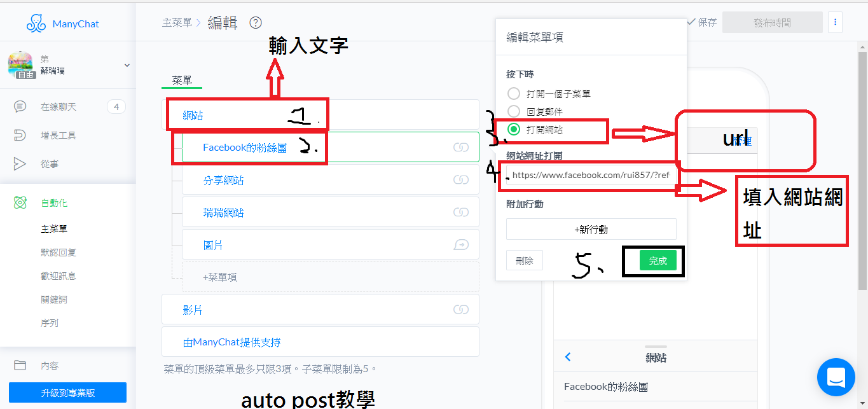Select the 分享網站 submenu item
The height and width of the screenshot is (409, 868).
tap(331, 180)
